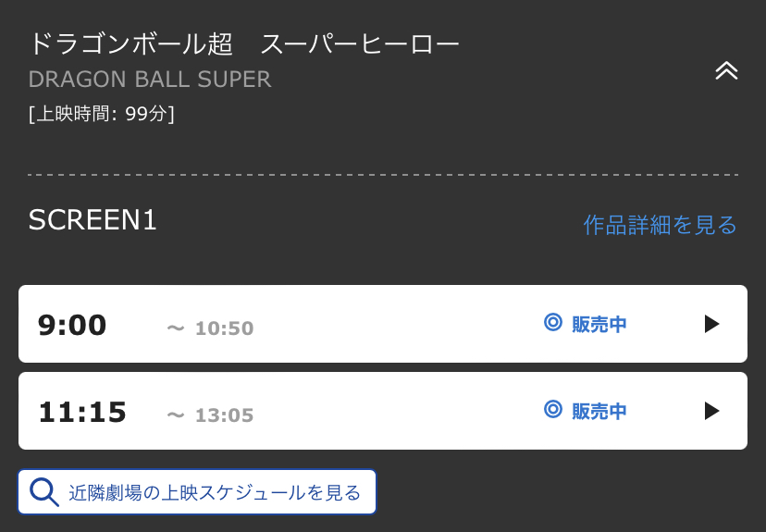Click 販売中 label on the 11:15 row

(599, 412)
